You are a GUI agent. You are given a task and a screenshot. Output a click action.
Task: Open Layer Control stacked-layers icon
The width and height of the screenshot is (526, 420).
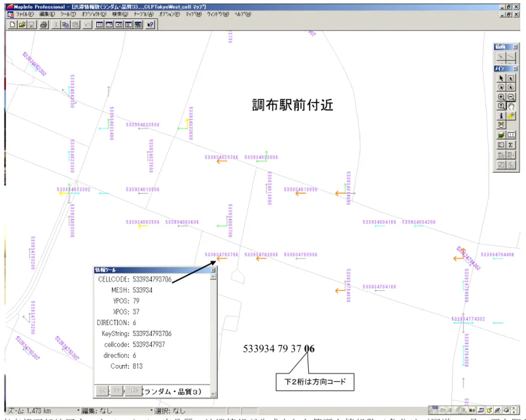point(501,135)
